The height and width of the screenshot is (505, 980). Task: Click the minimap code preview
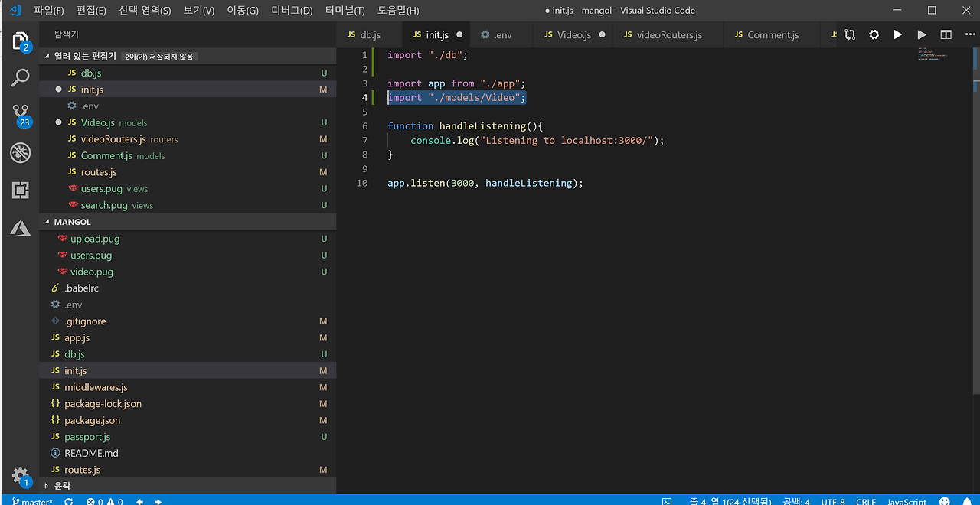(x=933, y=55)
